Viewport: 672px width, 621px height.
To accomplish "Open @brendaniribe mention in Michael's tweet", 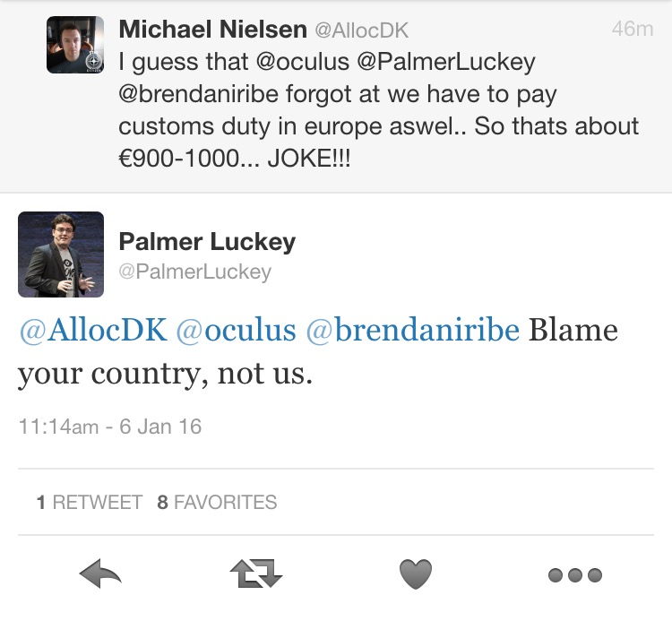I will 198,94.
